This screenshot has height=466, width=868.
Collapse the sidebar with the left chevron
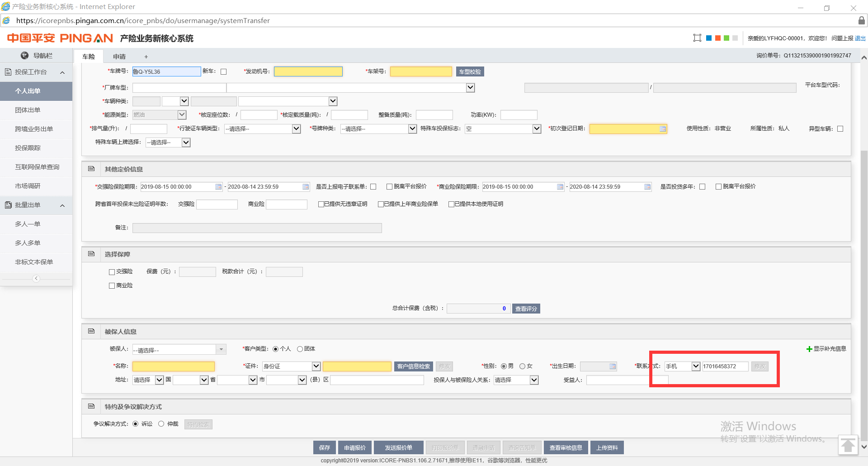click(36, 279)
